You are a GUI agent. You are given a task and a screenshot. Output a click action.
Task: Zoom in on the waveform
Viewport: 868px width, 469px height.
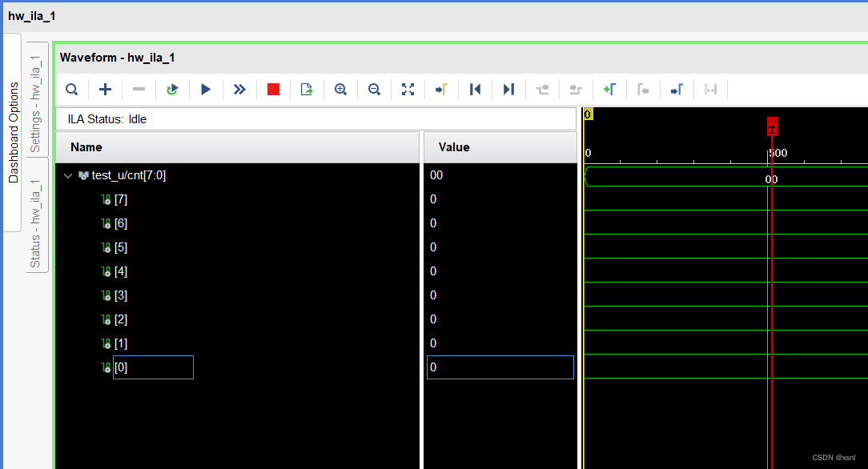point(340,89)
